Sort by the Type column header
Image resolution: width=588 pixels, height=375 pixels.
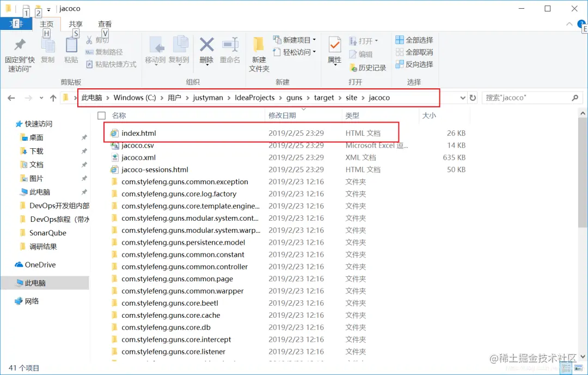352,115
